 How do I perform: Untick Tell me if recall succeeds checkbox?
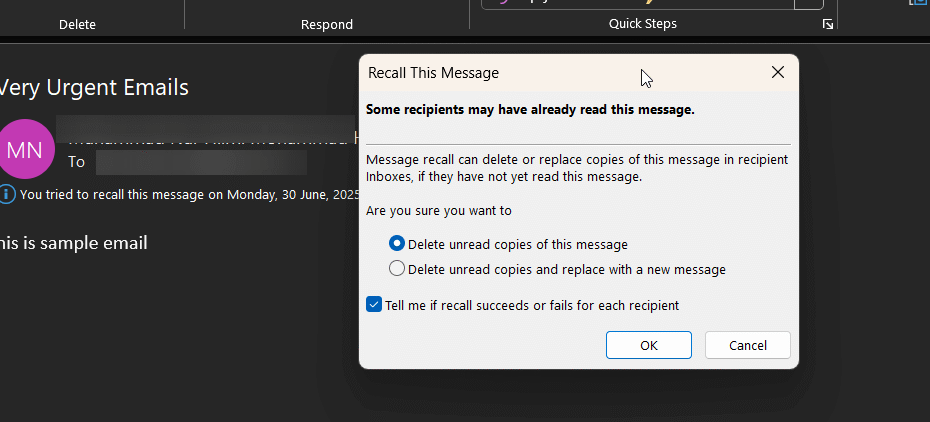(x=374, y=305)
